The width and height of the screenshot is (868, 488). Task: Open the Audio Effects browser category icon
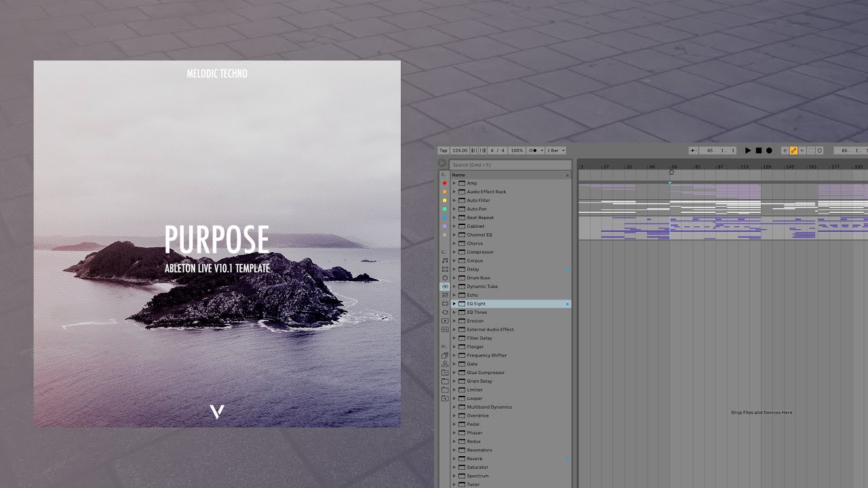445,287
